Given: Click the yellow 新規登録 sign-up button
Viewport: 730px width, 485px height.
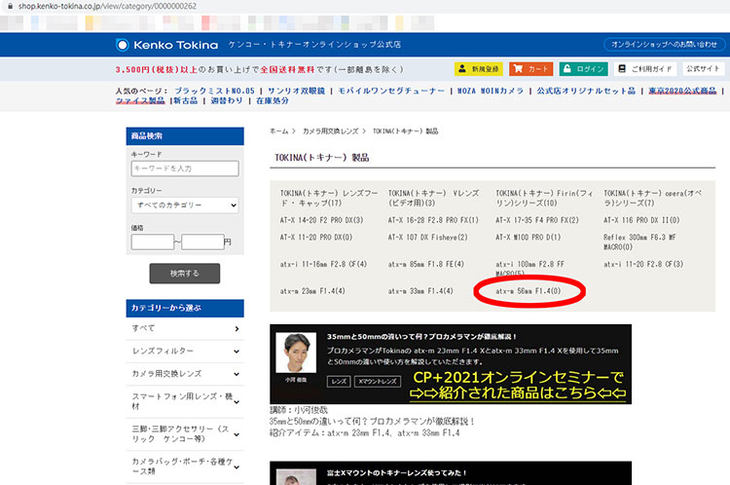Looking at the screenshot, I should click(478, 69).
